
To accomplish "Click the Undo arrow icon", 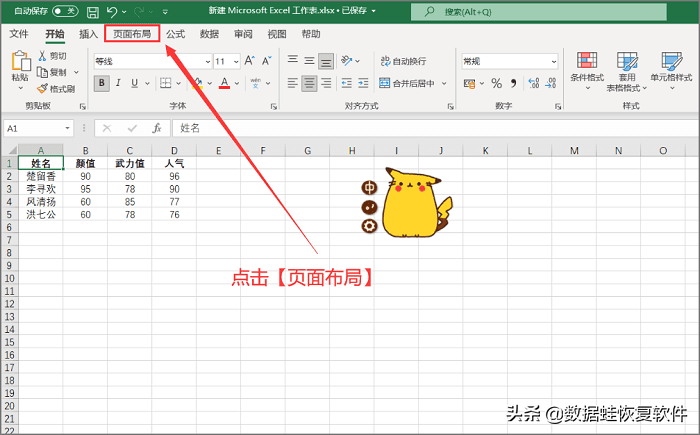I will pyautogui.click(x=112, y=12).
